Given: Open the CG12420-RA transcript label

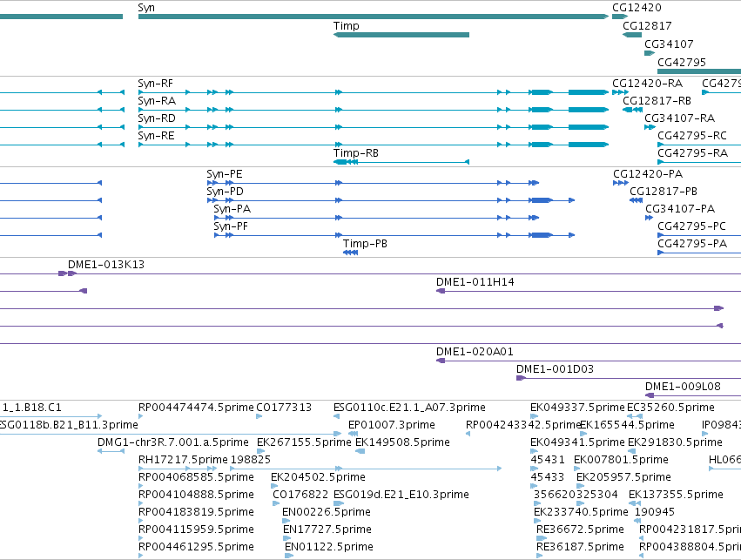Looking at the screenshot, I should click(648, 84).
